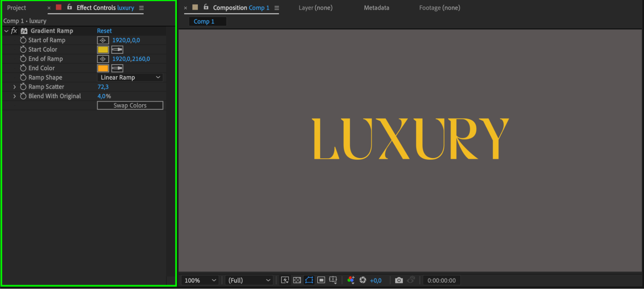Click the End of Ramp point picker crosshair
The width and height of the screenshot is (644, 289).
(x=103, y=59)
